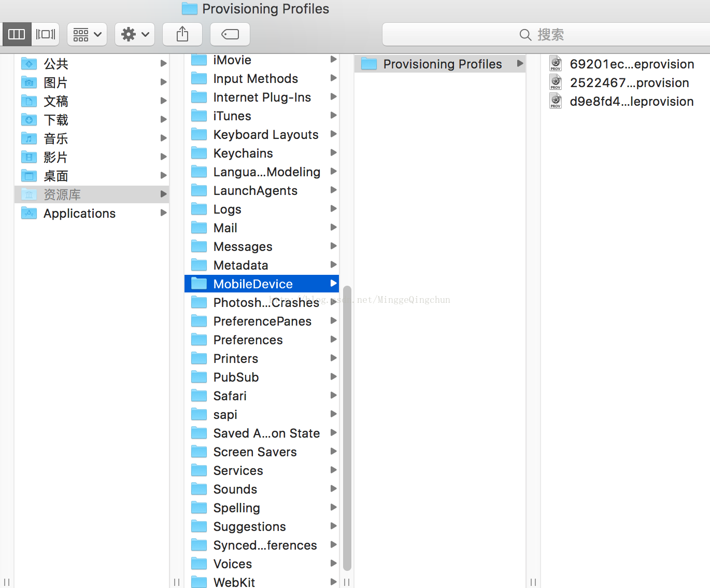Select the iTunes folder

point(231,116)
